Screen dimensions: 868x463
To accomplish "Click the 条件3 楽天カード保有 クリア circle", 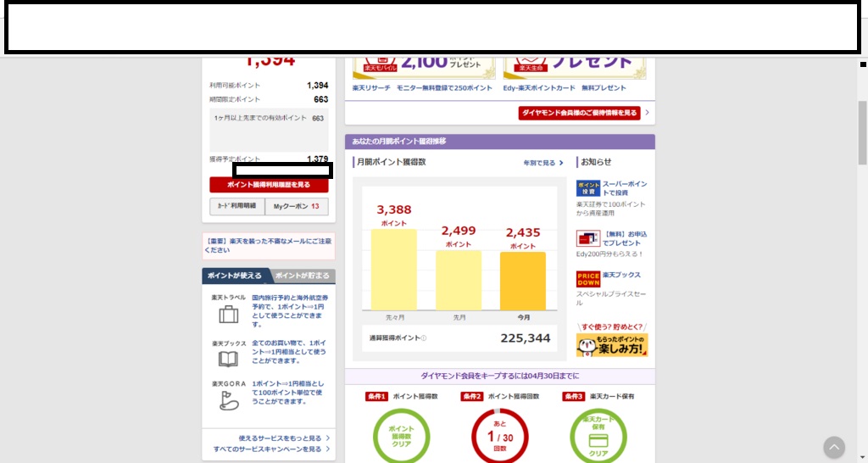I will click(598, 437).
